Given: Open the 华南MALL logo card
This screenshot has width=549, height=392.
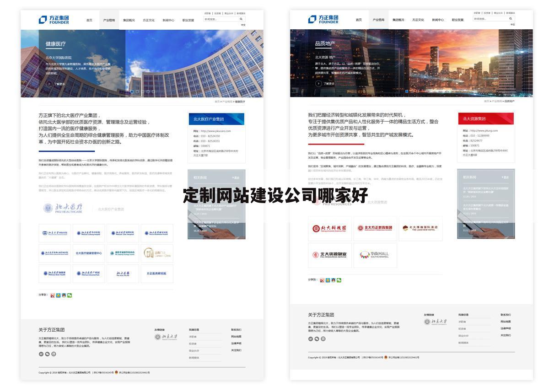Looking at the screenshot, I should click(x=375, y=255).
